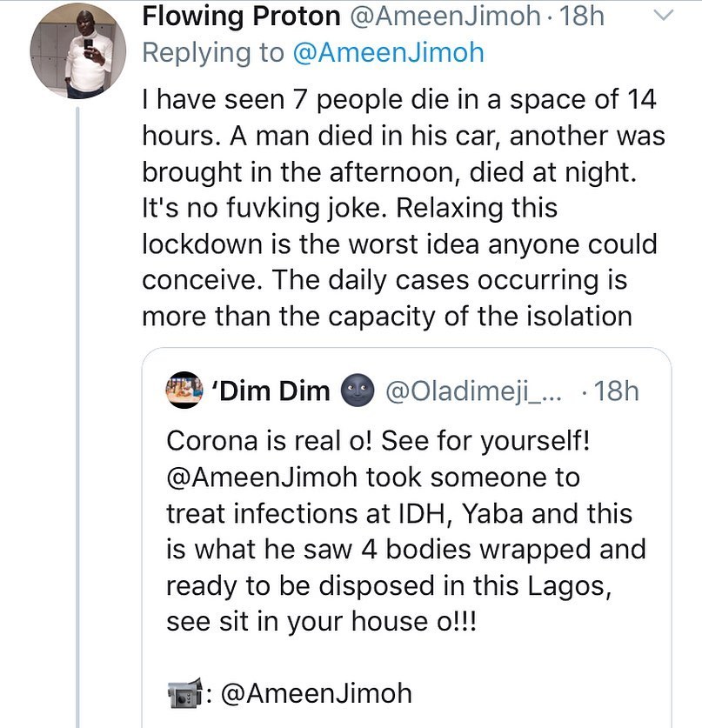702x728 pixels.
Task: Click the main tweet's 18h timestamp
Action: 581,16
